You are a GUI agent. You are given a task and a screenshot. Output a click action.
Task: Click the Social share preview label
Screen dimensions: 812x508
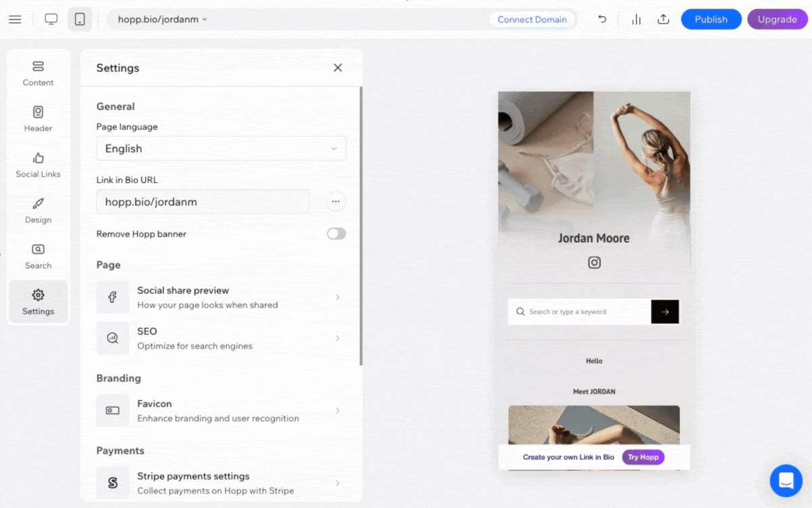183,290
